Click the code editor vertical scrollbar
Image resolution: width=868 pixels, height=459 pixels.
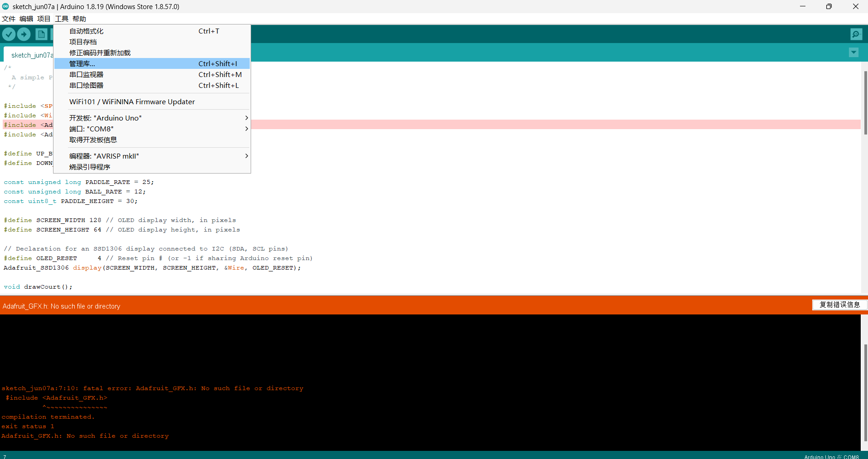[x=865, y=103]
